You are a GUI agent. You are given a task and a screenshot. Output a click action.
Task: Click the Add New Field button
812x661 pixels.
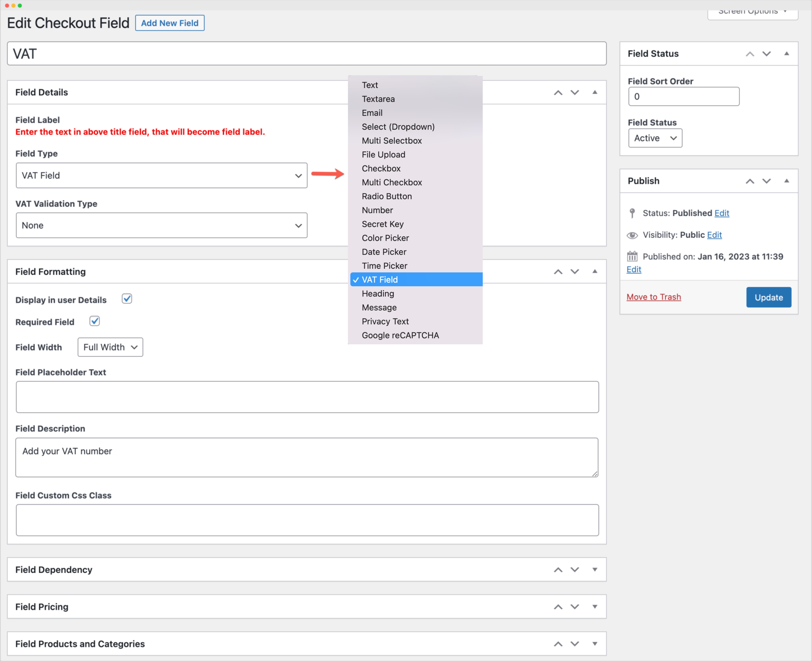pos(170,23)
